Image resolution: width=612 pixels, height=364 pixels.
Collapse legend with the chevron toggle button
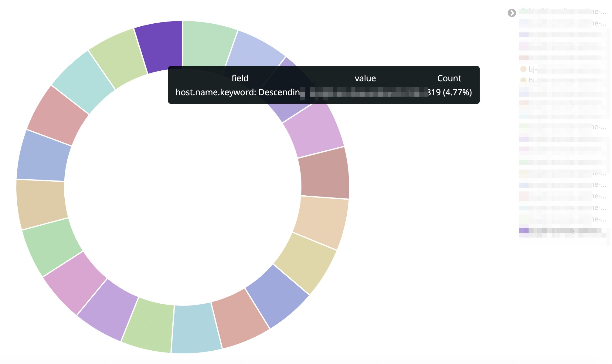coord(512,13)
